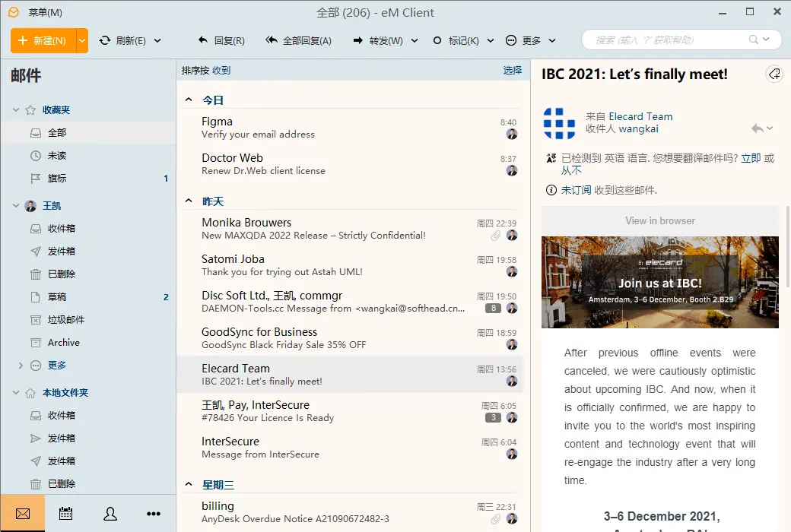Open the Archive folder
This screenshot has height=532, width=791.
(x=88, y=343)
